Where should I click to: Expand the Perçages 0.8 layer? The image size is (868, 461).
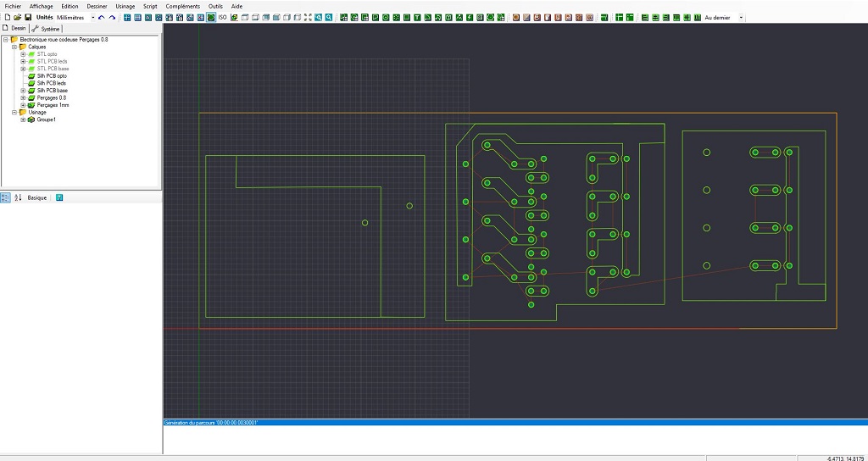tap(24, 97)
